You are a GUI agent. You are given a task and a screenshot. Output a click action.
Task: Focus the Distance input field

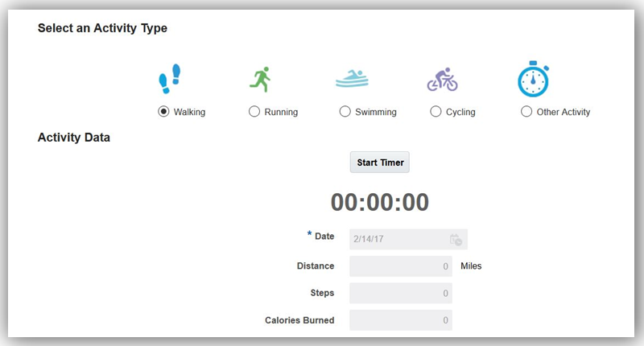(x=400, y=266)
